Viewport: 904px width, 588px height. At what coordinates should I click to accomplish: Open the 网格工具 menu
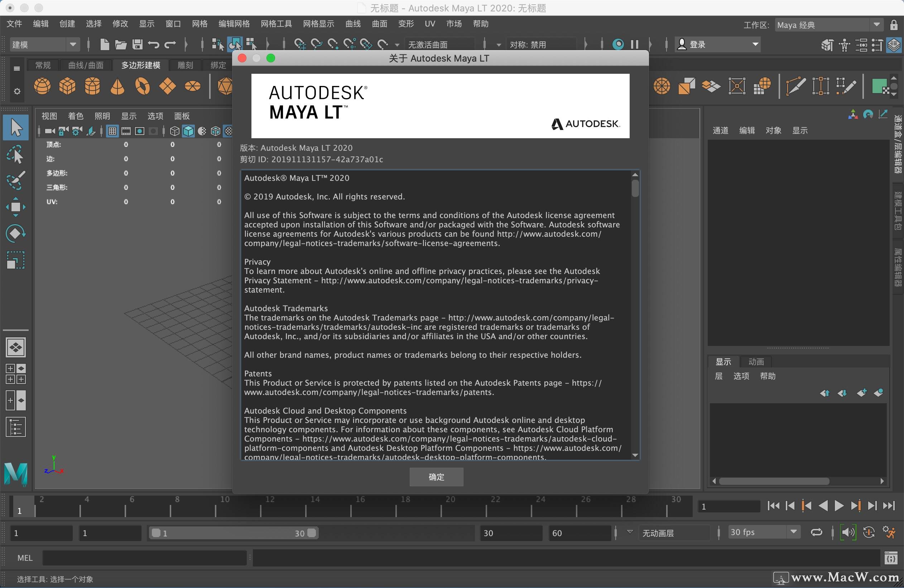tap(276, 24)
